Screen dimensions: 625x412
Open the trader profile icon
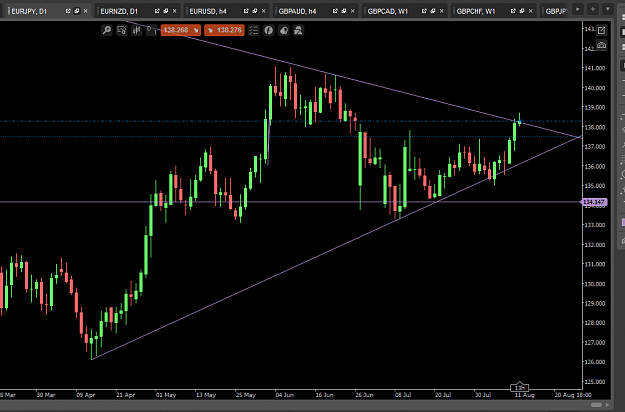click(298, 30)
